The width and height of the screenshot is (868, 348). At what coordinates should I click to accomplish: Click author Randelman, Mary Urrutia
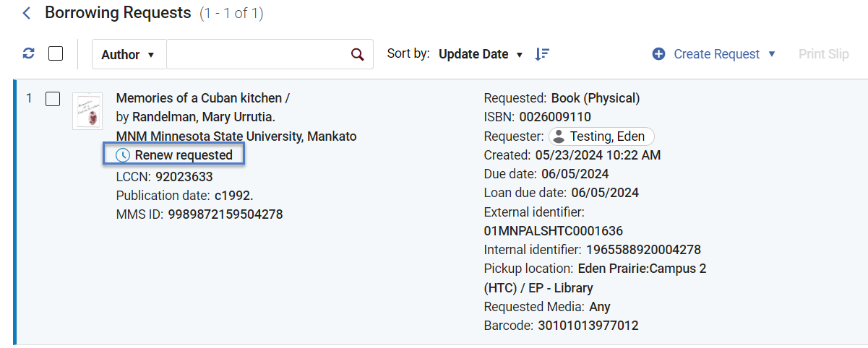(204, 117)
